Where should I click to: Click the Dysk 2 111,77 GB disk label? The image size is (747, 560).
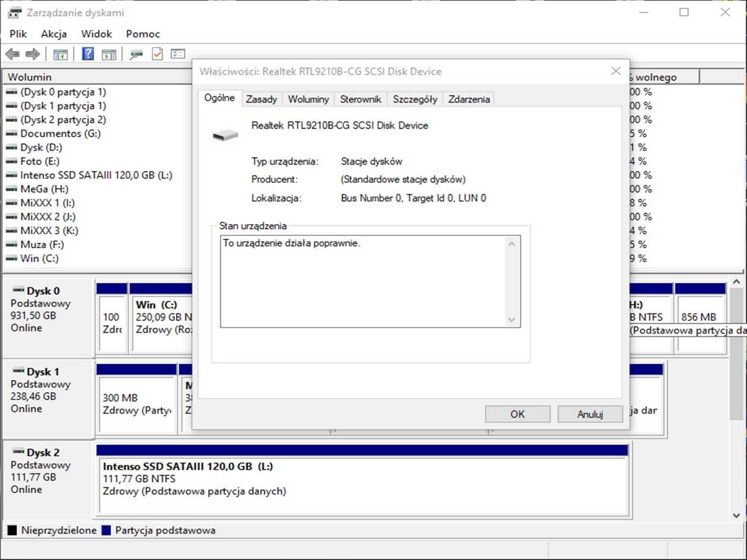[x=49, y=479]
